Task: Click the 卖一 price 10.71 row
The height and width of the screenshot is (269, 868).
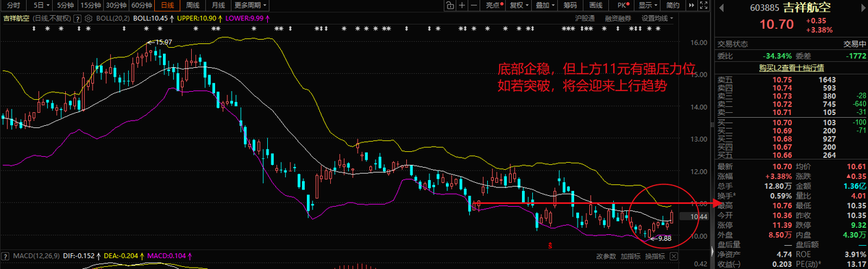Action: [x=791, y=112]
